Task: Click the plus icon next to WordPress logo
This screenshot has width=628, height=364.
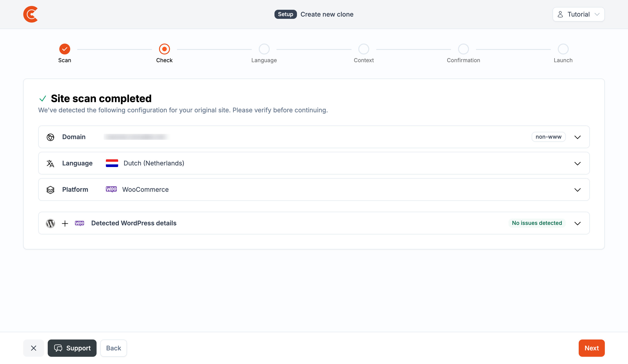Action: coord(65,224)
